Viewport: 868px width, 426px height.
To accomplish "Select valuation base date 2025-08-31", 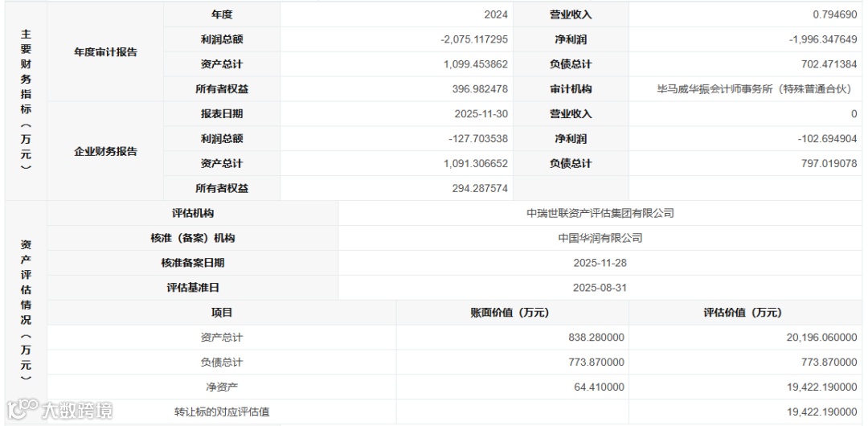I will (600, 288).
